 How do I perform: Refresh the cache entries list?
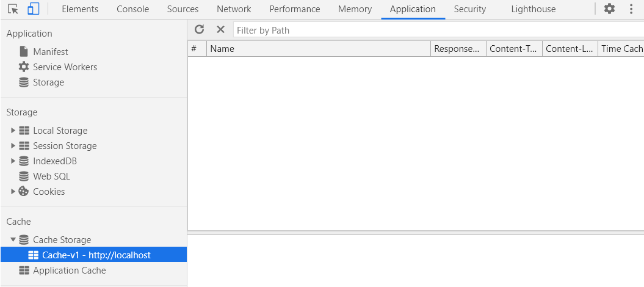tap(199, 29)
